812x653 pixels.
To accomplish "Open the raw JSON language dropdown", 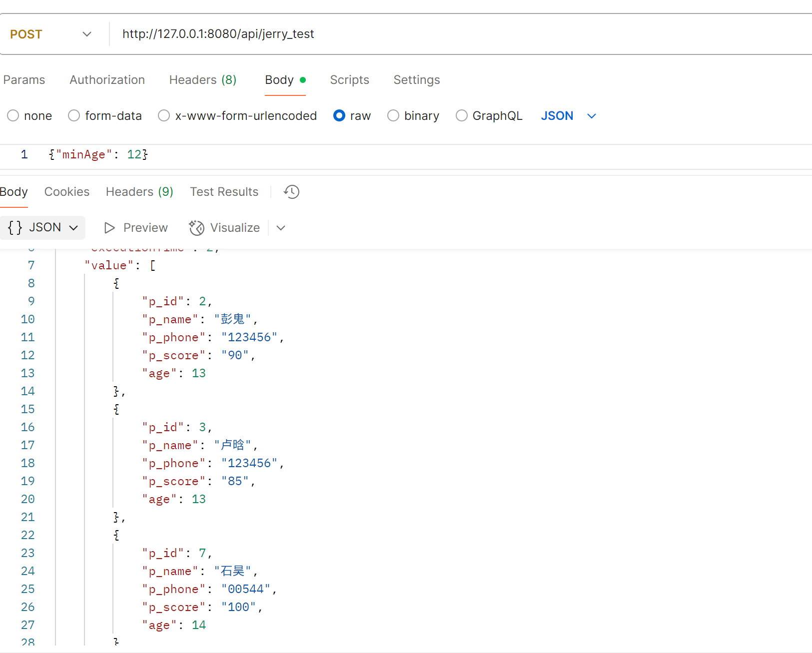I will click(x=569, y=116).
